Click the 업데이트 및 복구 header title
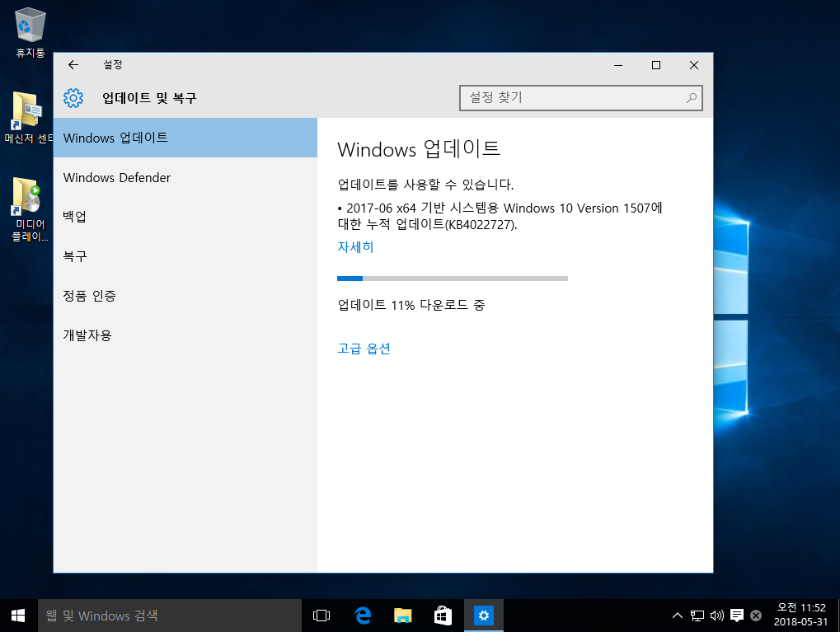The image size is (840, 632). [149, 98]
